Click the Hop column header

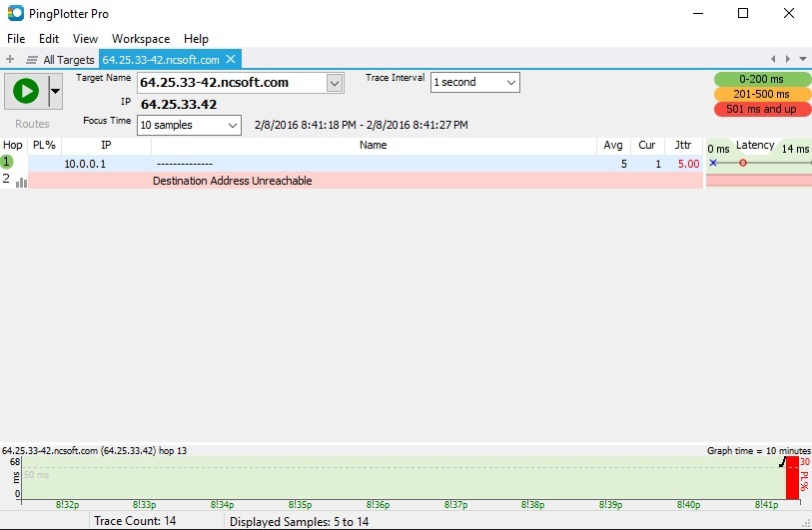[13, 146]
